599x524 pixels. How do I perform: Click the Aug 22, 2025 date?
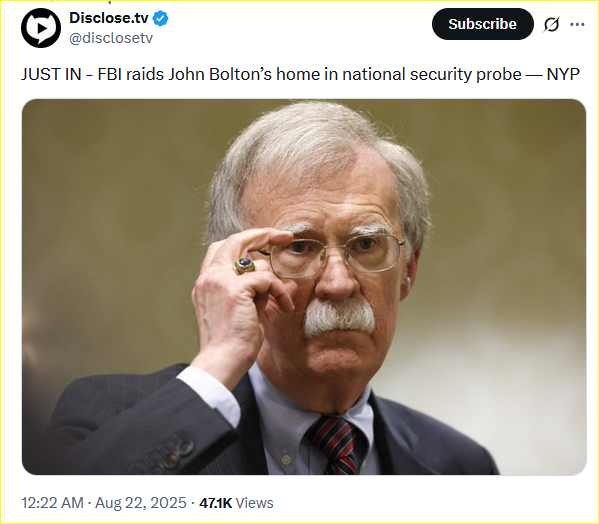coord(141,503)
